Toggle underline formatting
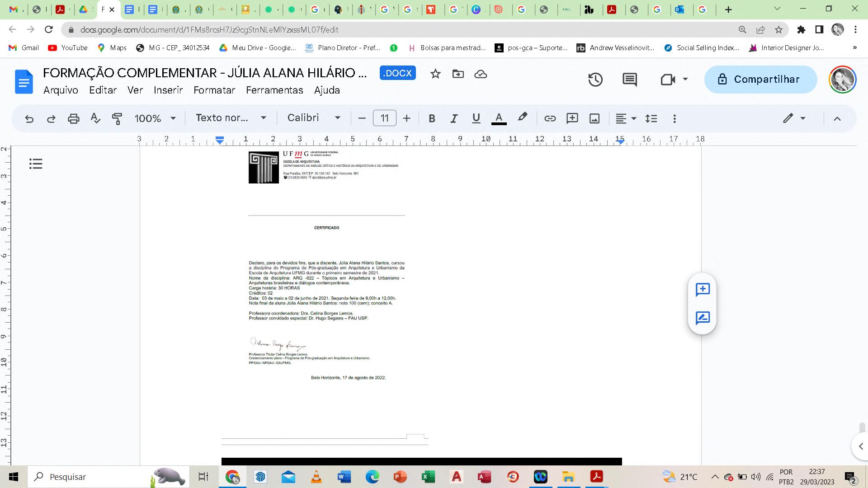 pos(476,118)
